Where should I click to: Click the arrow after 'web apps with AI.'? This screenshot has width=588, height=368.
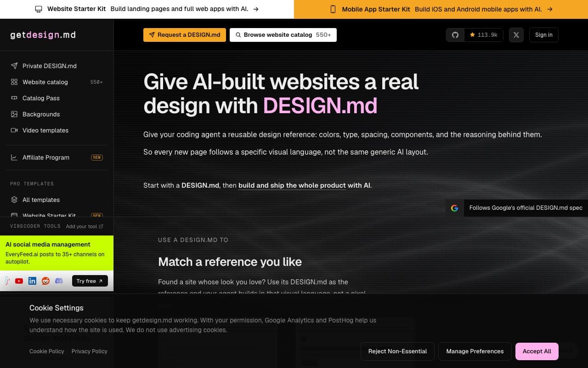click(256, 9)
